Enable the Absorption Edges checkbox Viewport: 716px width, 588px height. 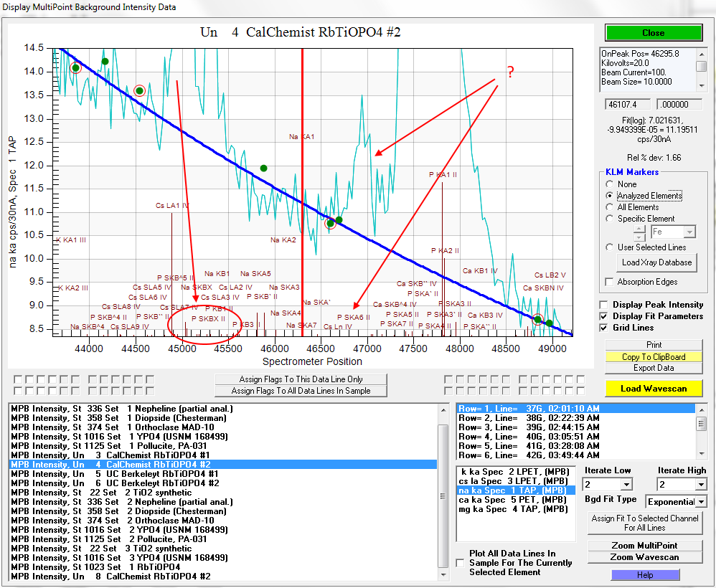[610, 282]
